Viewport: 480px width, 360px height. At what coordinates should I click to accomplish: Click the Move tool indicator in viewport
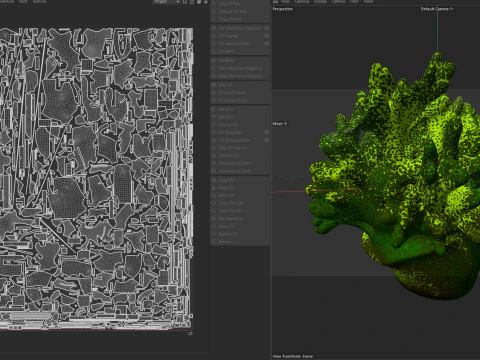280,124
